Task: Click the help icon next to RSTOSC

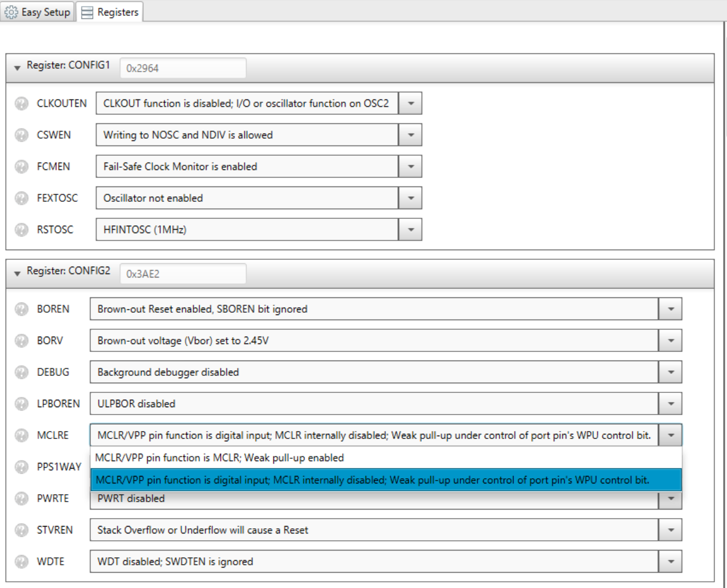Action: 21,230
